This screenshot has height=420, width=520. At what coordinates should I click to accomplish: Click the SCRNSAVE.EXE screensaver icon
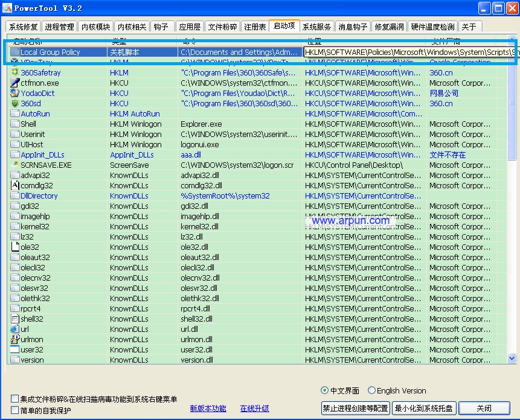coord(14,165)
